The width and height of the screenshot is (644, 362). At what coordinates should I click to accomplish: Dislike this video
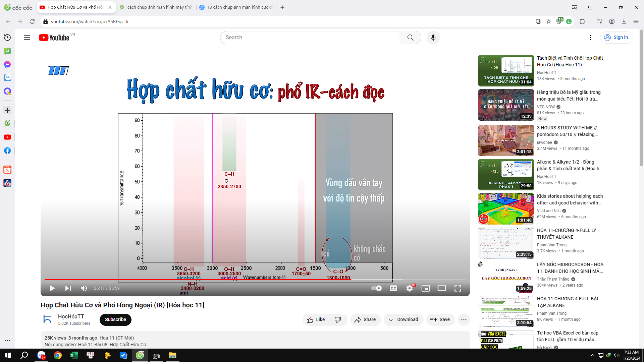pos(338,319)
